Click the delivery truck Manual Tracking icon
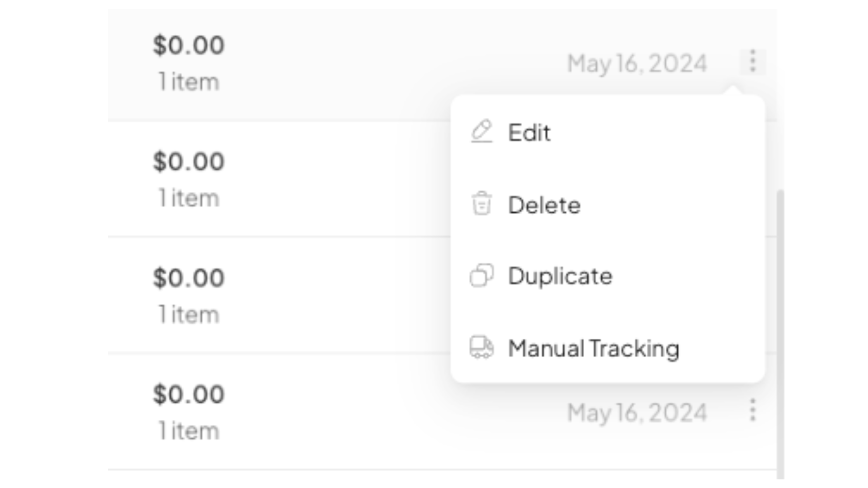The image size is (868, 488). [481, 347]
